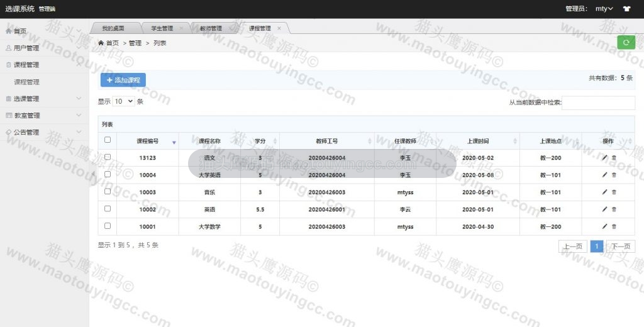This screenshot has height=327, width=644.
Task: Go to 上一页 previous page
Action: pos(572,247)
